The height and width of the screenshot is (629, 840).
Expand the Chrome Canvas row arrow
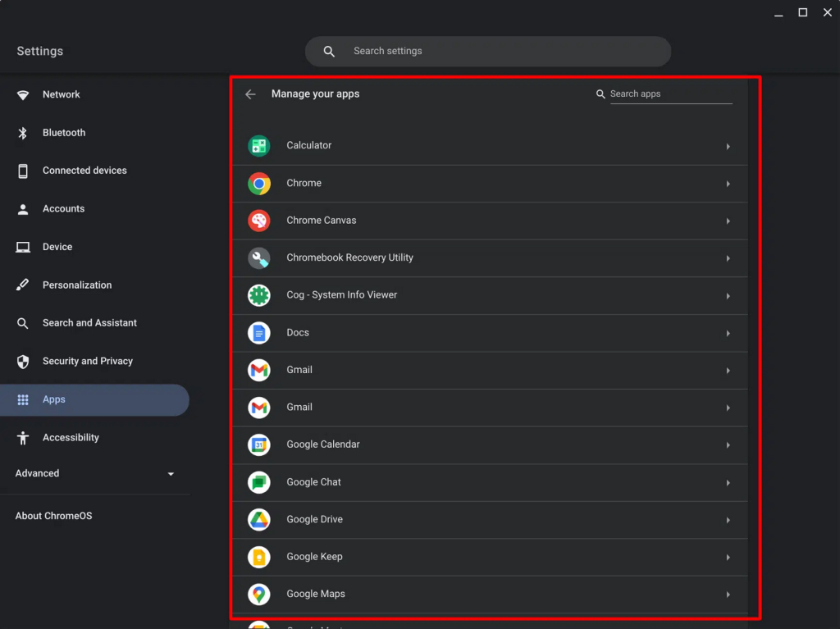click(x=728, y=221)
